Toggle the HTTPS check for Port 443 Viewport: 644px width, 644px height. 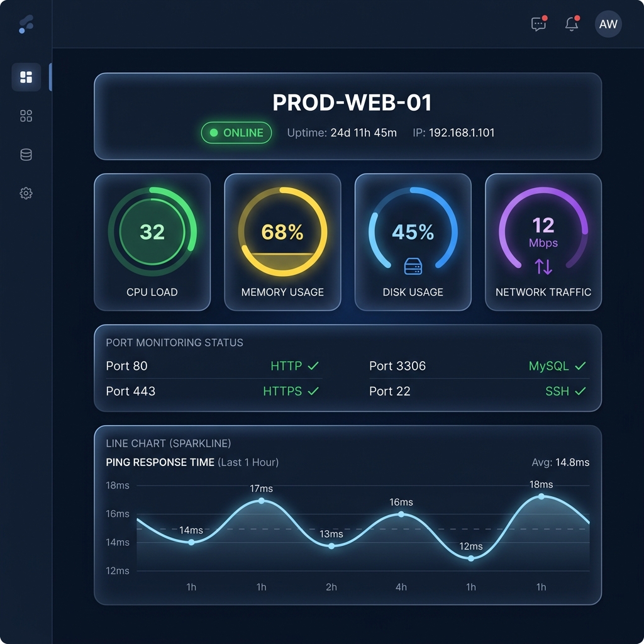pyautogui.click(x=313, y=391)
